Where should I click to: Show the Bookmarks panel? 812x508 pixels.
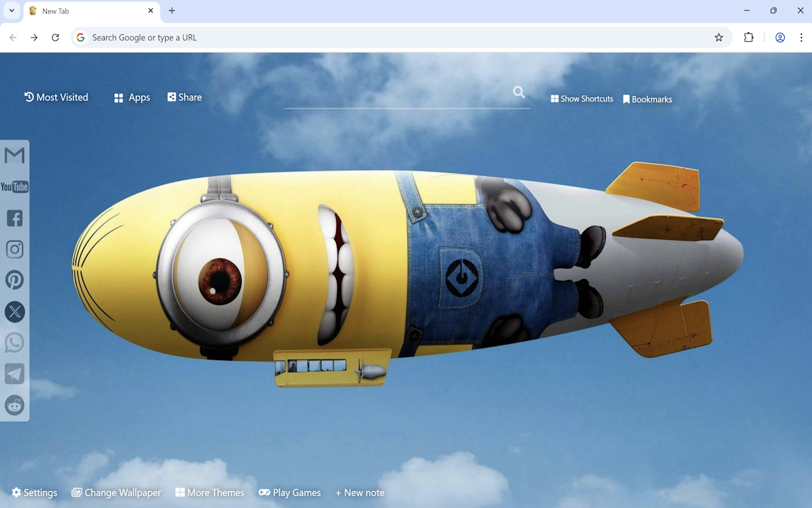coord(647,98)
